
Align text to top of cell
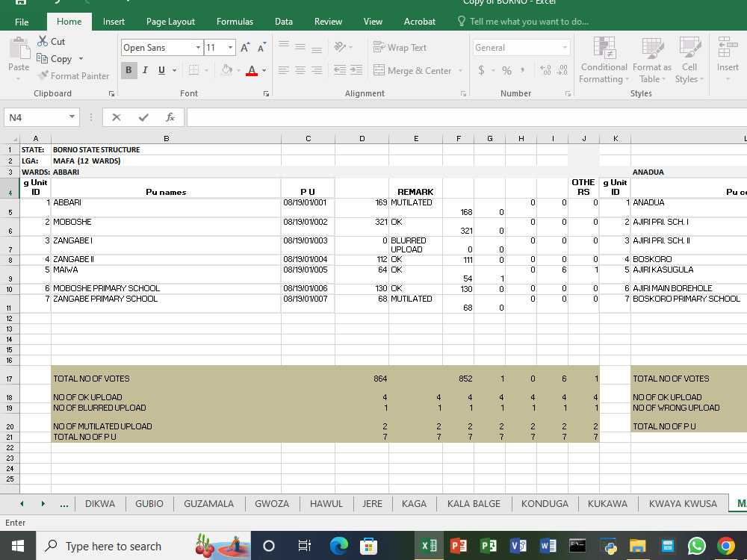tap(284, 46)
